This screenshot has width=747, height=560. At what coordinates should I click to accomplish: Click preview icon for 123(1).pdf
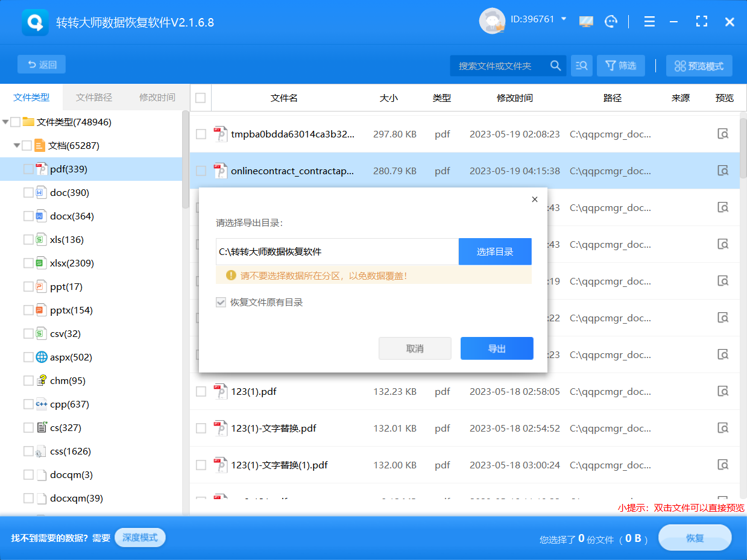pyautogui.click(x=723, y=391)
